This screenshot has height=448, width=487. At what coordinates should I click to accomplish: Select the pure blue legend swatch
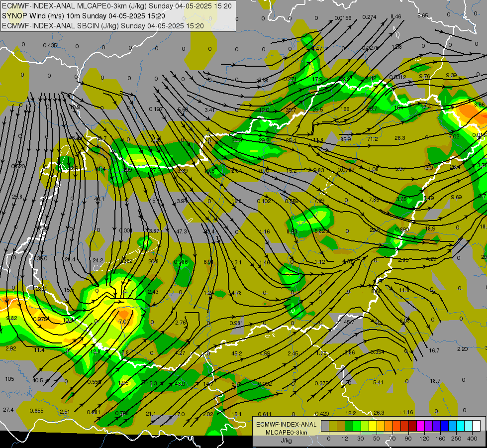tap(444, 426)
